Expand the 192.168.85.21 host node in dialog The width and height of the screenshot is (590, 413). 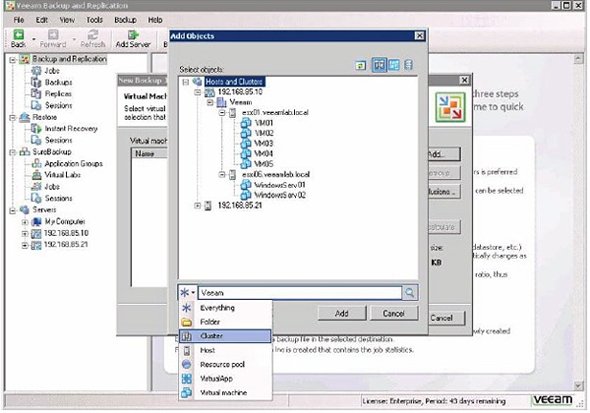click(197, 205)
